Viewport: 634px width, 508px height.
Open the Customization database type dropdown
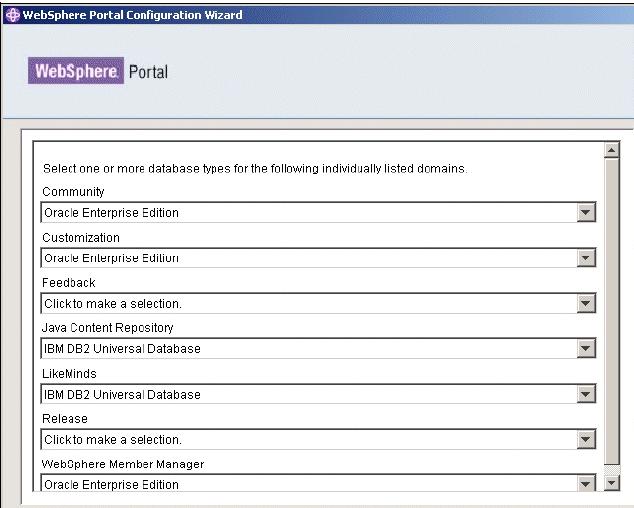coord(318,258)
